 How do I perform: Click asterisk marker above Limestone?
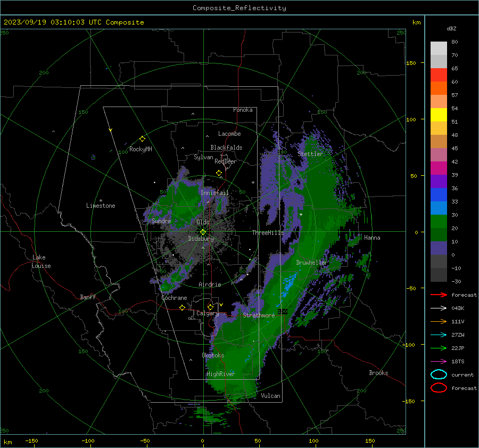101,201
